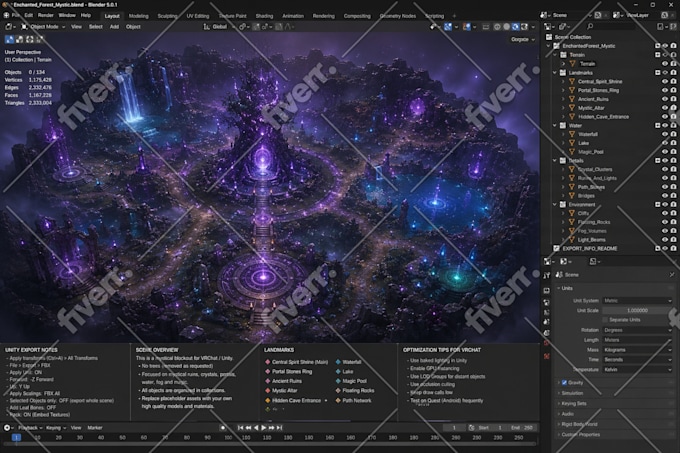Uncheck the Gravity checkbox

[564, 383]
